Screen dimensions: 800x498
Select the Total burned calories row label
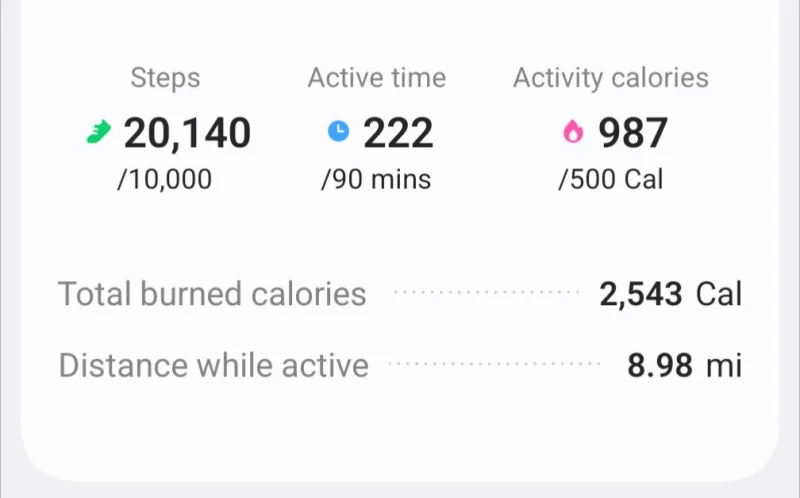212,294
